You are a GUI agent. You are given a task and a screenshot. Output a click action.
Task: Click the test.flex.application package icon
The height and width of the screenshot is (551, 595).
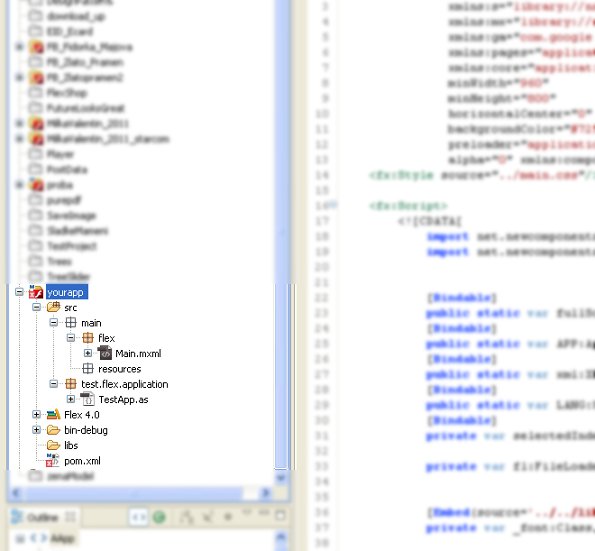click(x=71, y=384)
